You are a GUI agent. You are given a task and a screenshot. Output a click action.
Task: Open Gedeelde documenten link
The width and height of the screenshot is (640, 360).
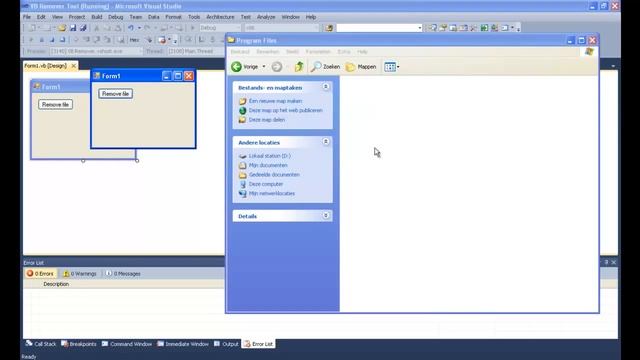pyautogui.click(x=274, y=175)
